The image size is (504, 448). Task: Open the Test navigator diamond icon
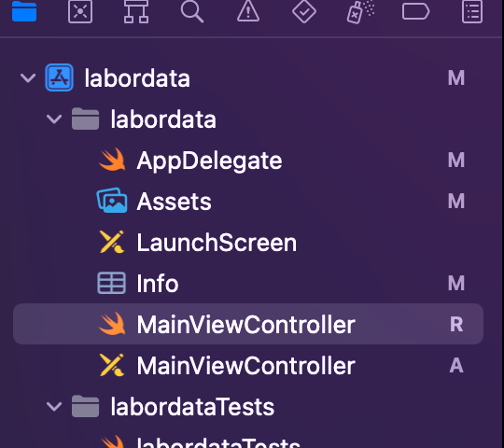pos(303,11)
